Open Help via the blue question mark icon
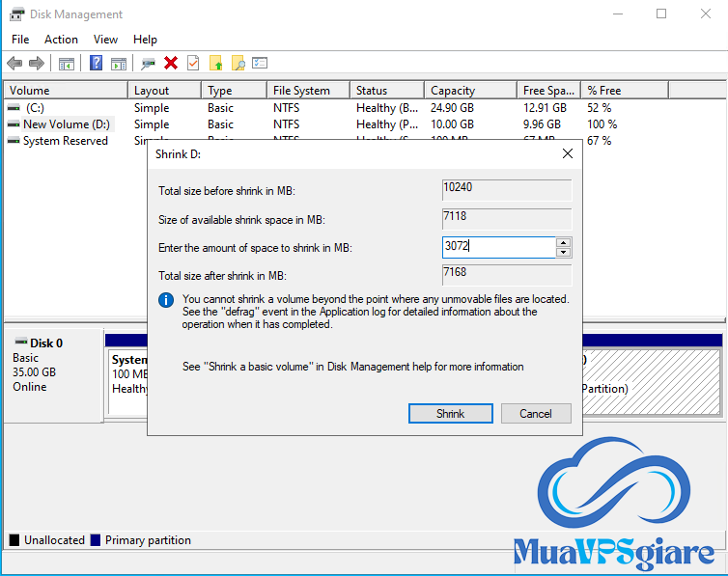The height and width of the screenshot is (576, 728). 97,63
